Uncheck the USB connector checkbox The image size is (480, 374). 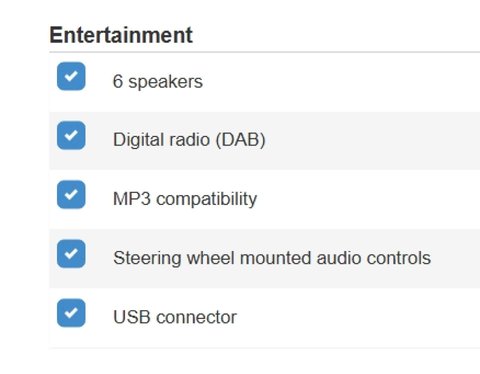point(71,313)
